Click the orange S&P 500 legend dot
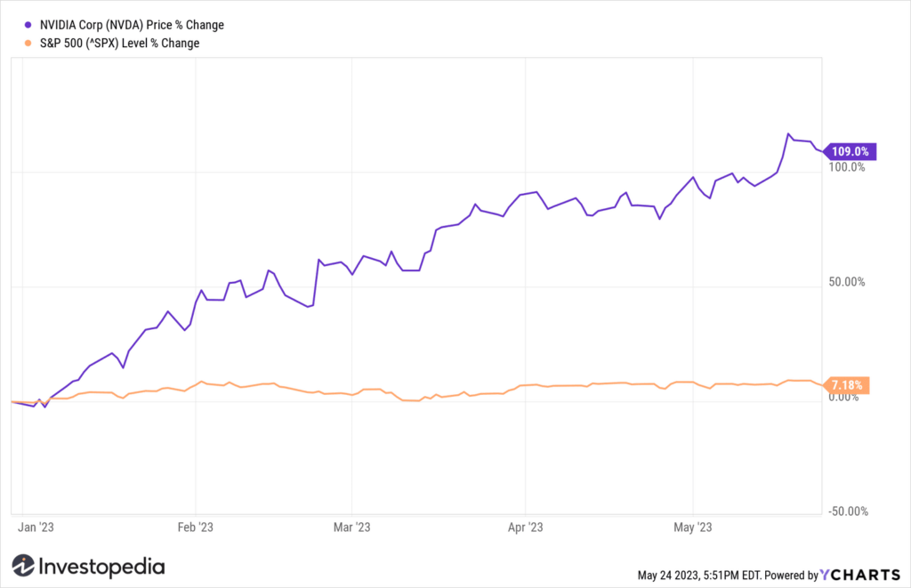The image size is (911, 588). (28, 43)
